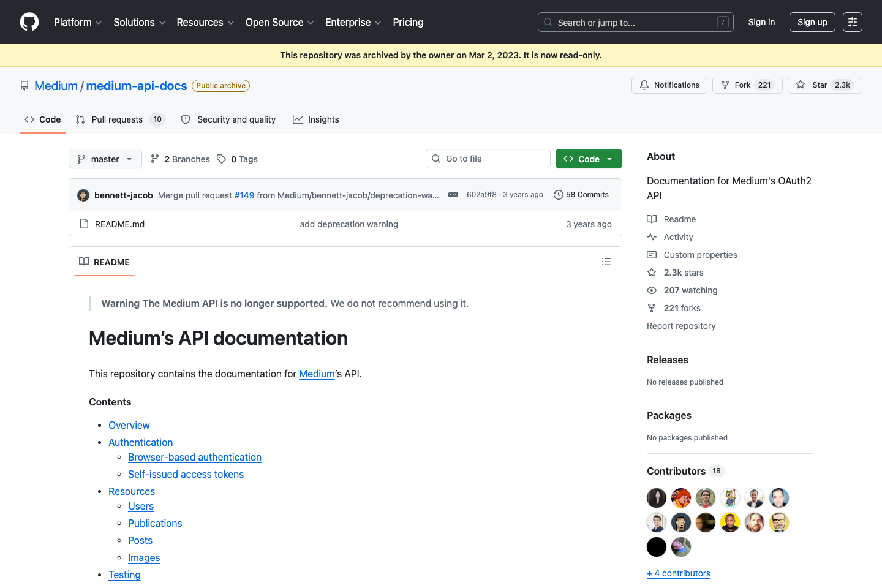Click the Activity pulse icon in the sidebar
This screenshot has height=588, width=882.
[651, 237]
